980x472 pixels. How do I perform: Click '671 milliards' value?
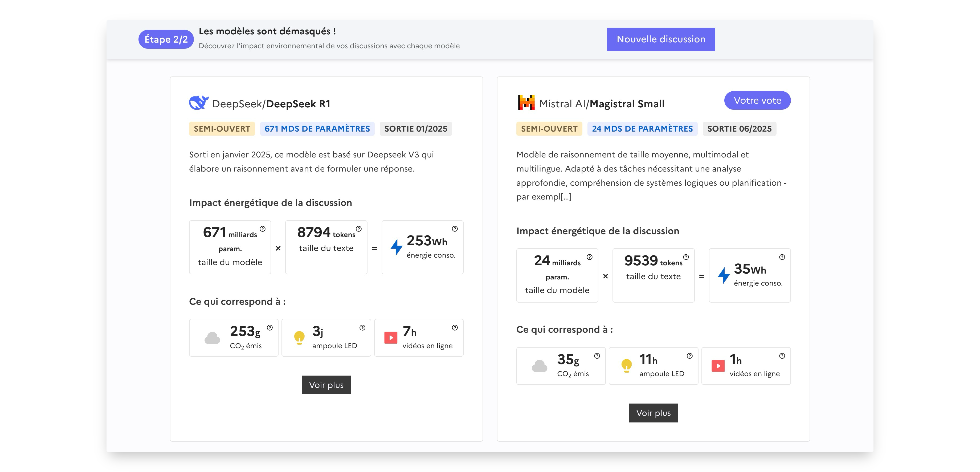(x=230, y=233)
